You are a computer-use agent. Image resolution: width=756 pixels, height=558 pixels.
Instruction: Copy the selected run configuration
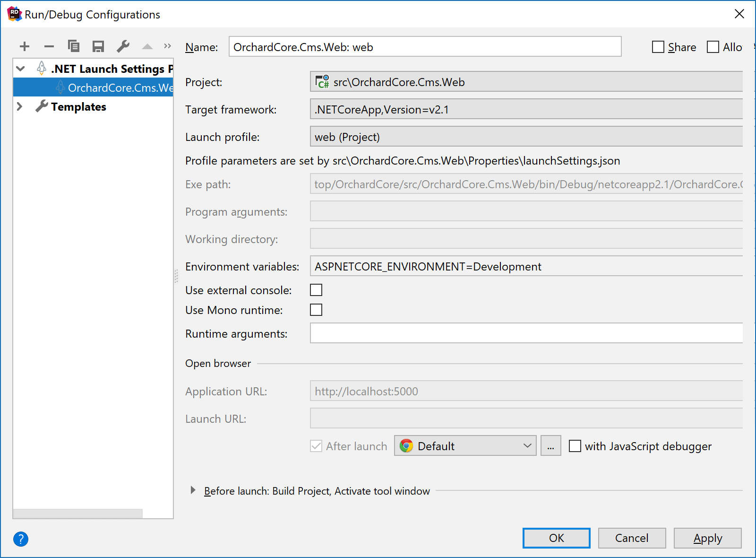tap(73, 46)
